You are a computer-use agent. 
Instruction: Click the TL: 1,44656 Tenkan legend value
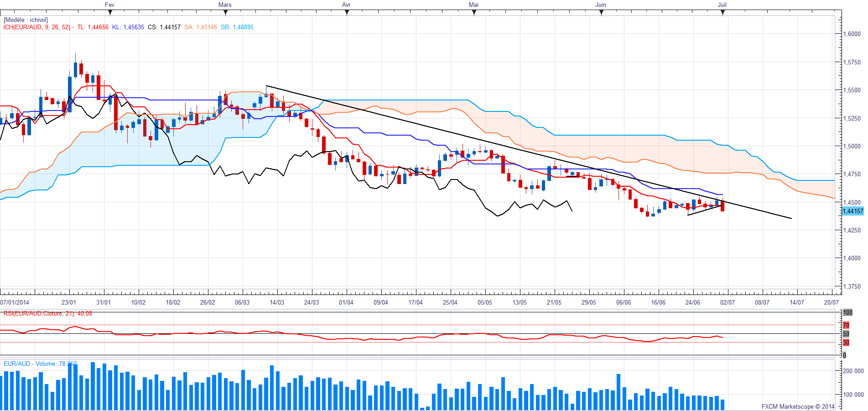[93, 27]
